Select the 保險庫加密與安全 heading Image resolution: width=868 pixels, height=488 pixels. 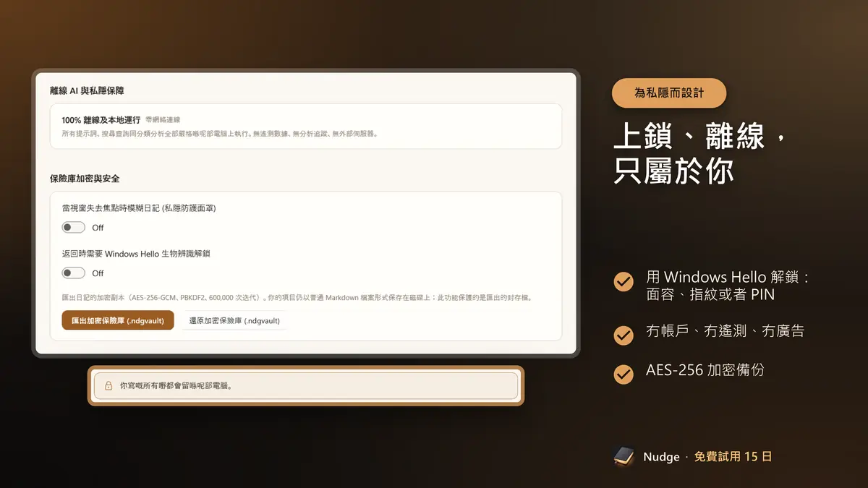85,178
